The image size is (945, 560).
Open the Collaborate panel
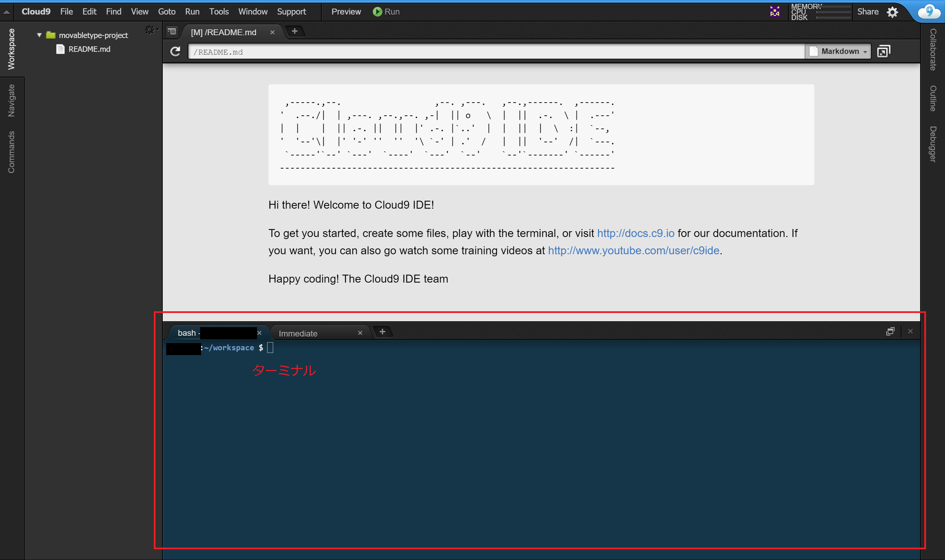(x=933, y=49)
